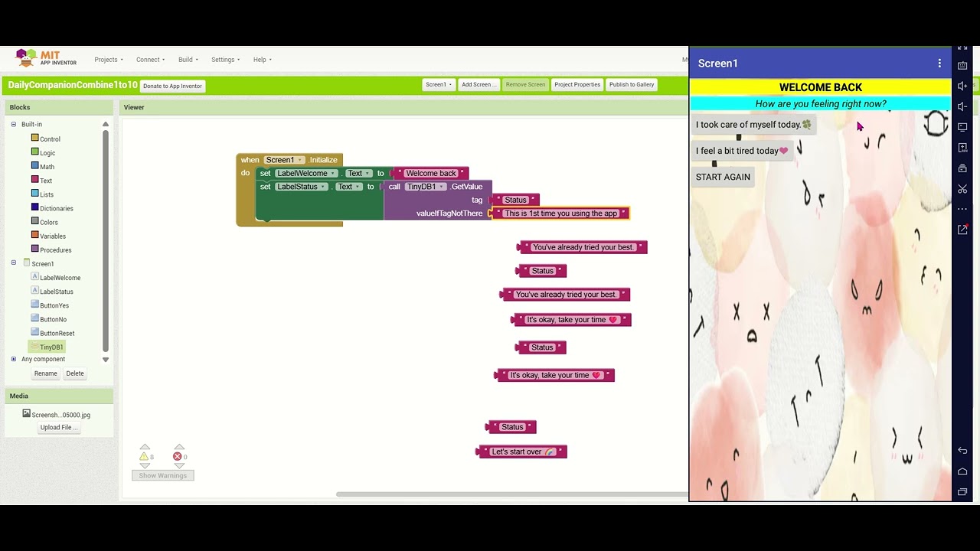Open the Settings menu

click(x=226, y=60)
